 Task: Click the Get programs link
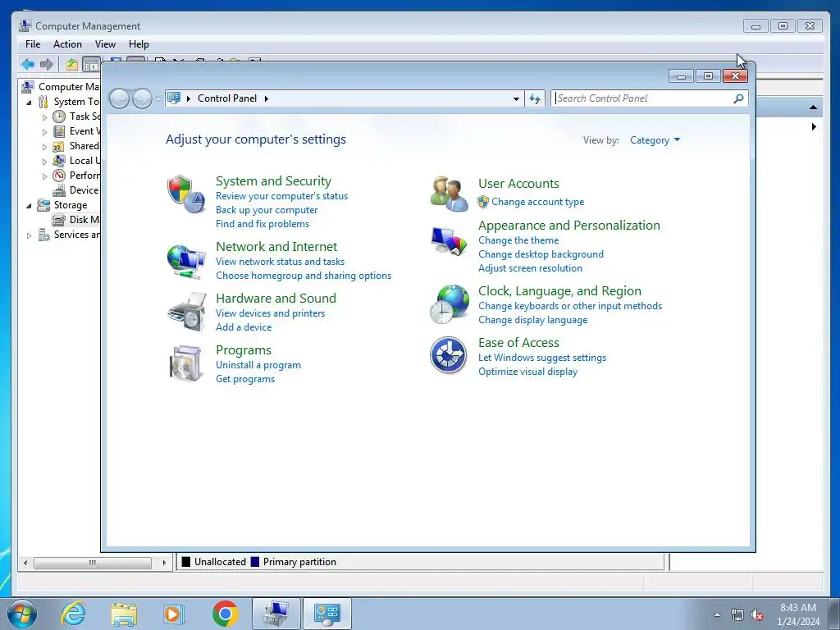(245, 379)
